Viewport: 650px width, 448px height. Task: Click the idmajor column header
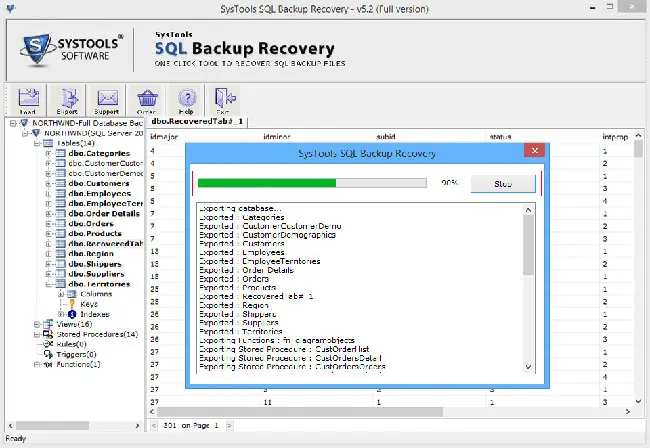coord(164,136)
